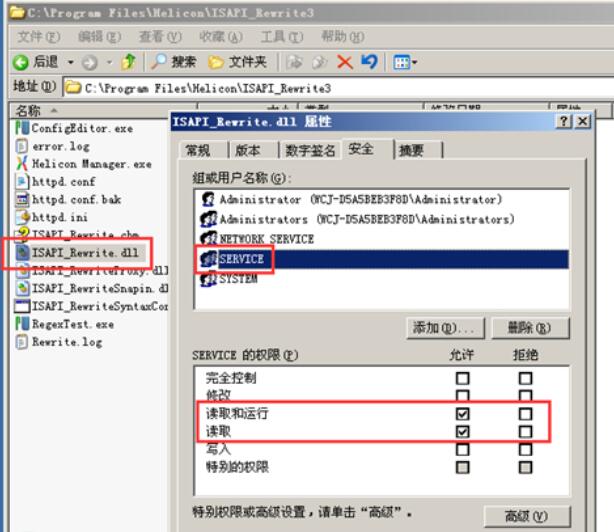The image size is (614, 532).
Task: Click the RegexTest.exe file icon
Action: pos(22,325)
